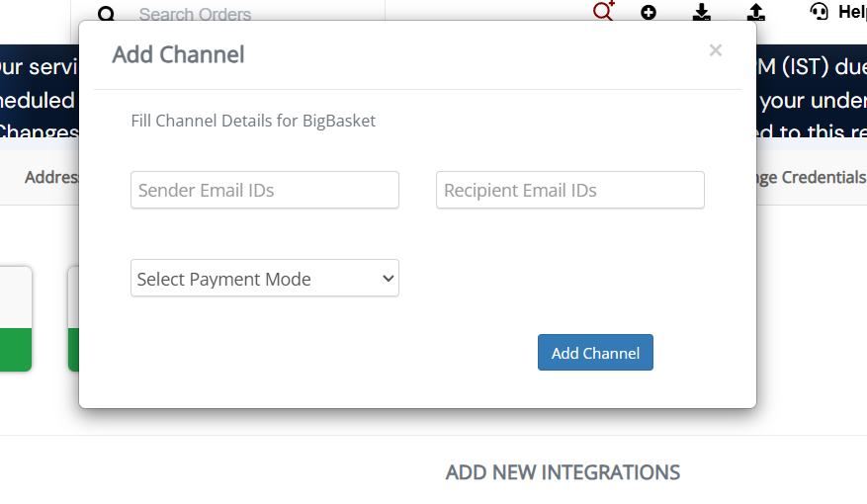The width and height of the screenshot is (867, 504).
Task: Click the Fill Channel Details for BigBasket text
Action: 253,122
